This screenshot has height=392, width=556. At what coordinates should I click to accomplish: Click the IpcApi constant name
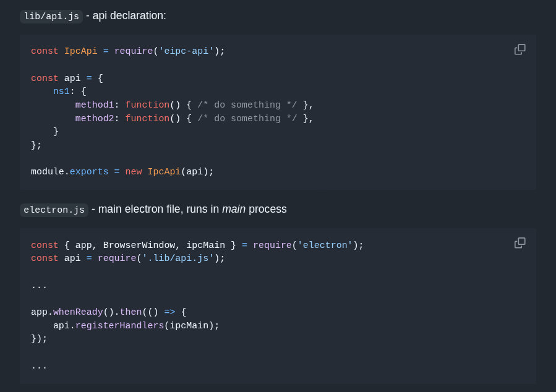coord(80,51)
